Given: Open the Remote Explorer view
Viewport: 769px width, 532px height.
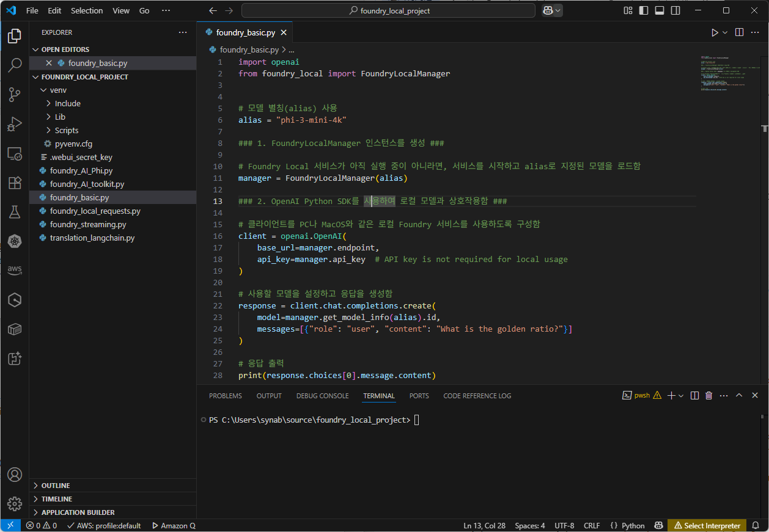Looking at the screenshot, I should pyautogui.click(x=14, y=153).
